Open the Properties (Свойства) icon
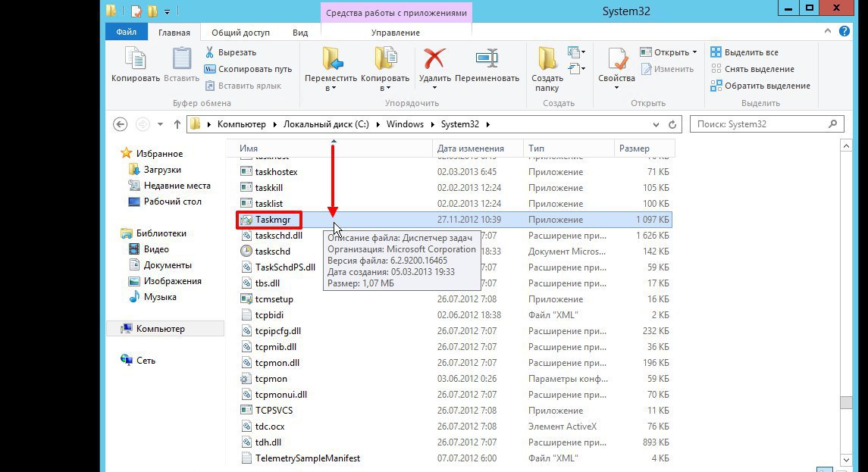Image resolution: width=868 pixels, height=472 pixels. 616,59
